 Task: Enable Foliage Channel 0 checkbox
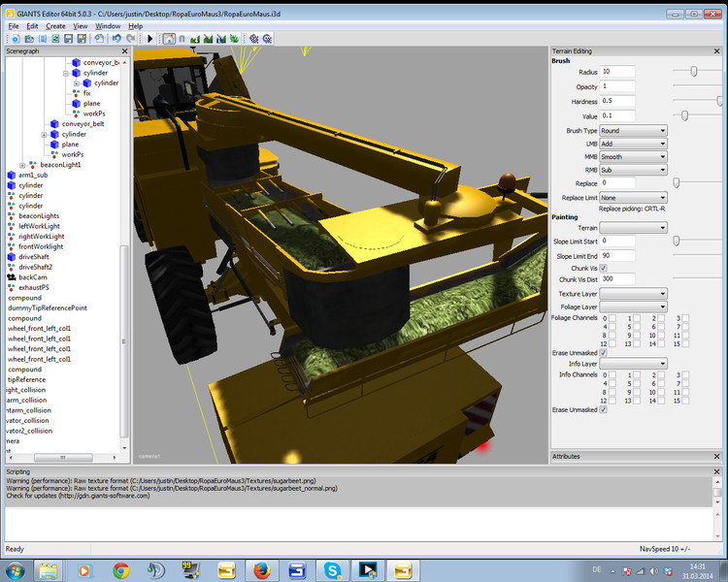(612, 318)
